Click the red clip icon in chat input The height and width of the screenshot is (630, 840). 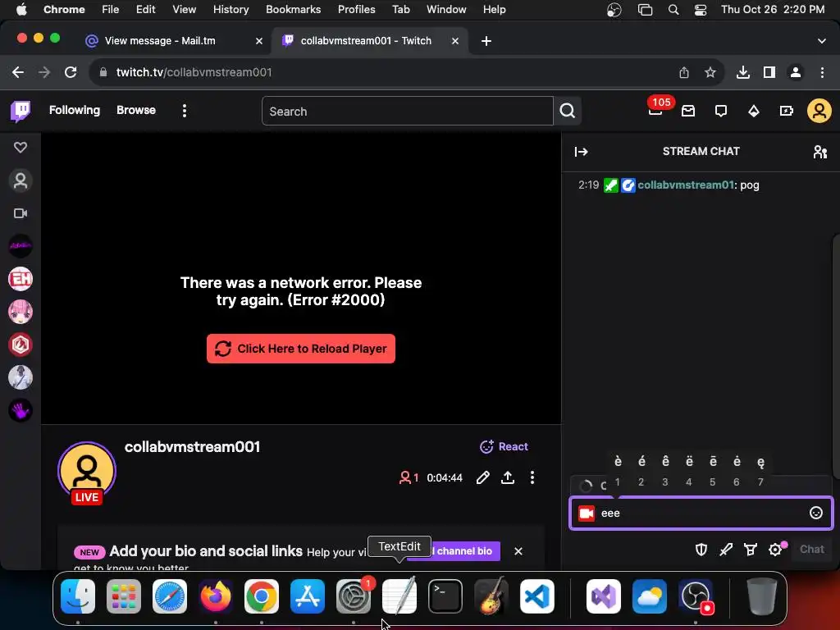click(x=586, y=514)
